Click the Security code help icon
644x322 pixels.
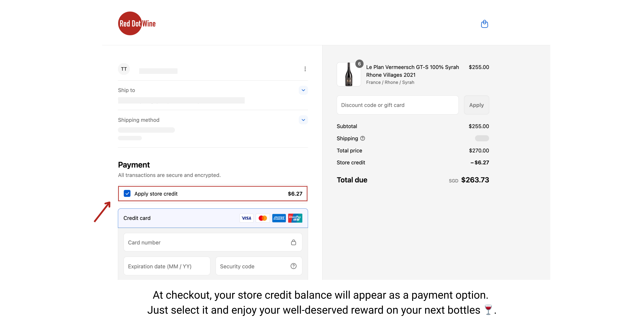293,266
